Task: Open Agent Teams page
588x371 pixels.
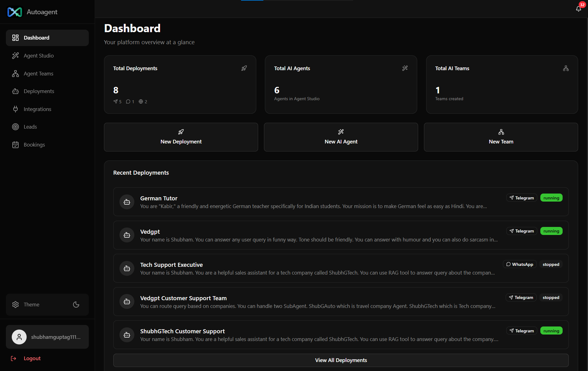Action: point(47,74)
